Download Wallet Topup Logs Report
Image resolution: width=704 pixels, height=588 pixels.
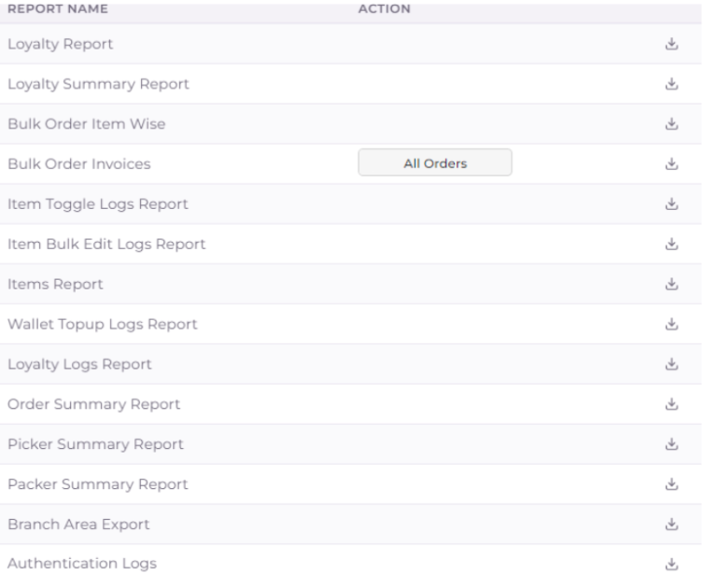[x=669, y=324]
